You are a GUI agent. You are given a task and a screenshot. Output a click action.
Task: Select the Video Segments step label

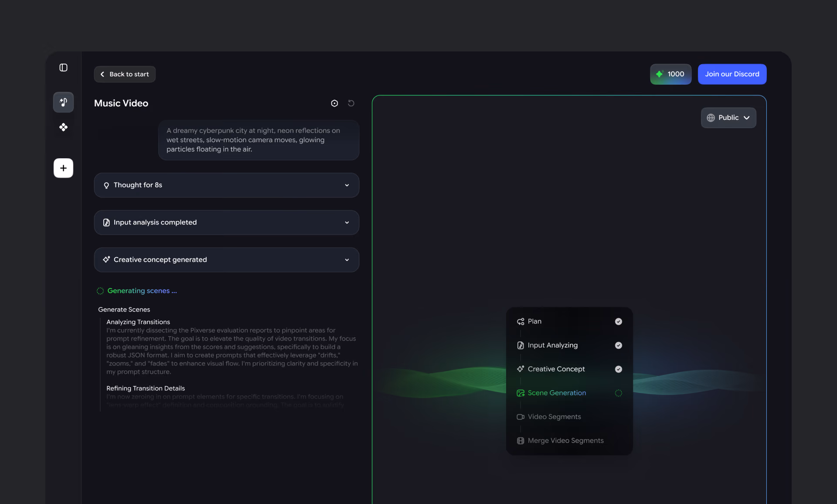pyautogui.click(x=554, y=417)
